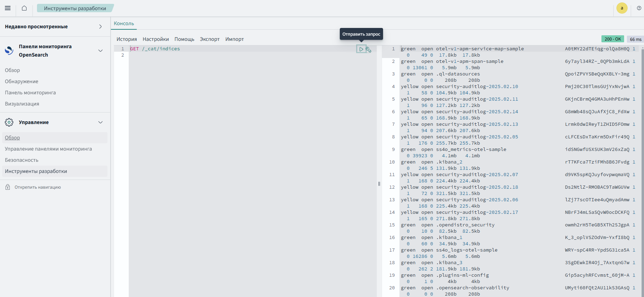Open the Settings menu in console
Viewport: 644px width, 297px height.
click(x=156, y=39)
